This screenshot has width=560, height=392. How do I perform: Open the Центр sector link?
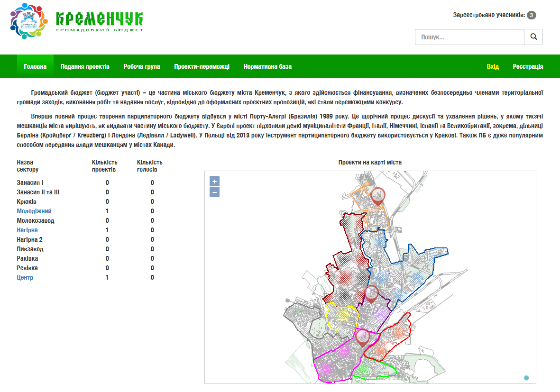25,277
